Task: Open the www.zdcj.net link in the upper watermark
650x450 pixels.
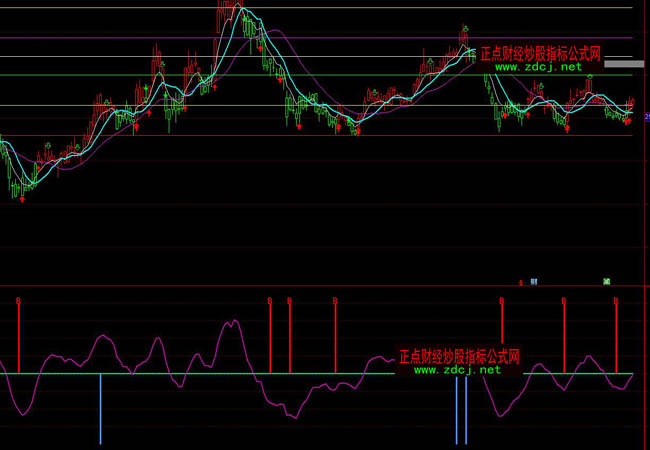Action: click(537, 68)
